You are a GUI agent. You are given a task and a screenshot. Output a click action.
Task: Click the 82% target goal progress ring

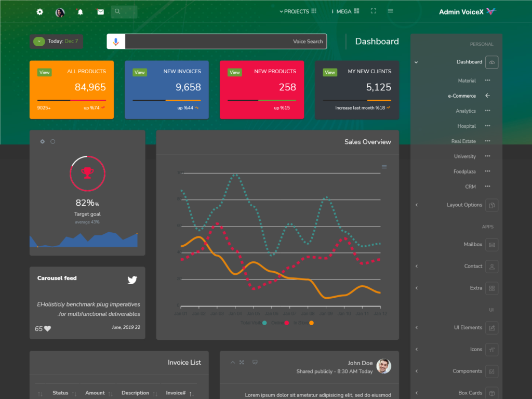(x=87, y=174)
